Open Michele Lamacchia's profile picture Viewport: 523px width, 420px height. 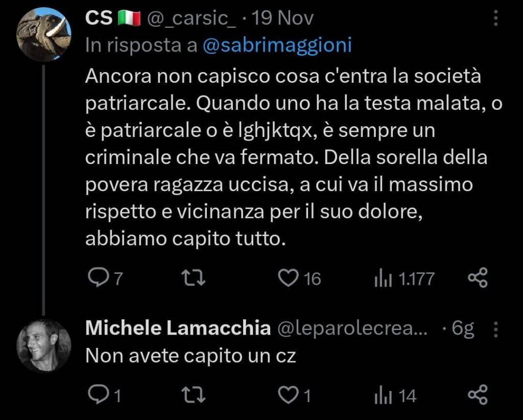pyautogui.click(x=44, y=345)
